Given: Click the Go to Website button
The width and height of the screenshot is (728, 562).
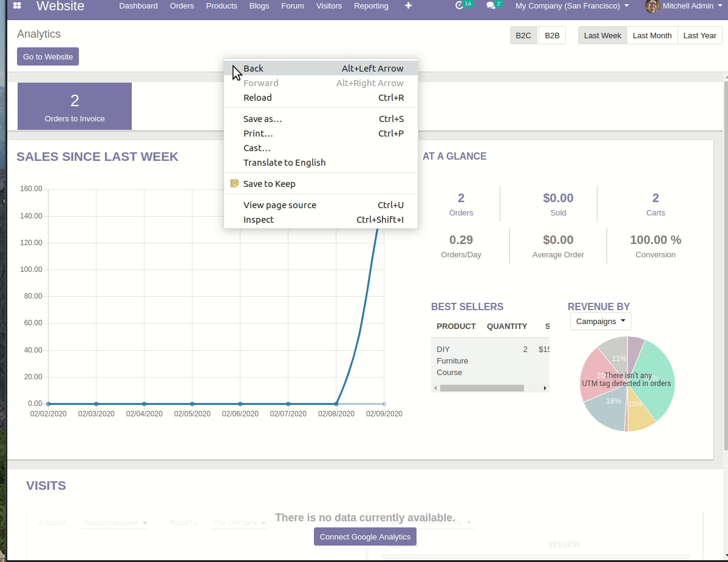Looking at the screenshot, I should [x=47, y=56].
